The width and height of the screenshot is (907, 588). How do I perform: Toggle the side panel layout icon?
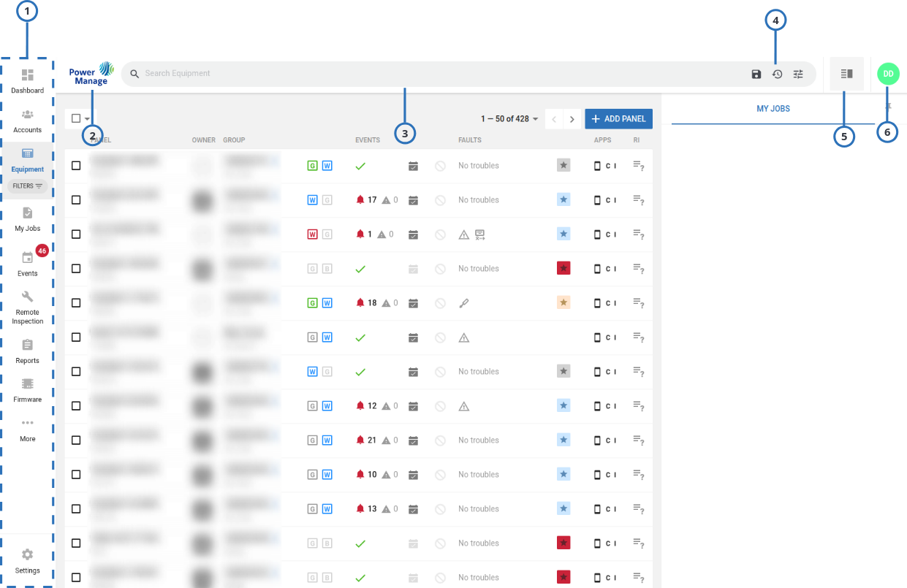point(846,74)
